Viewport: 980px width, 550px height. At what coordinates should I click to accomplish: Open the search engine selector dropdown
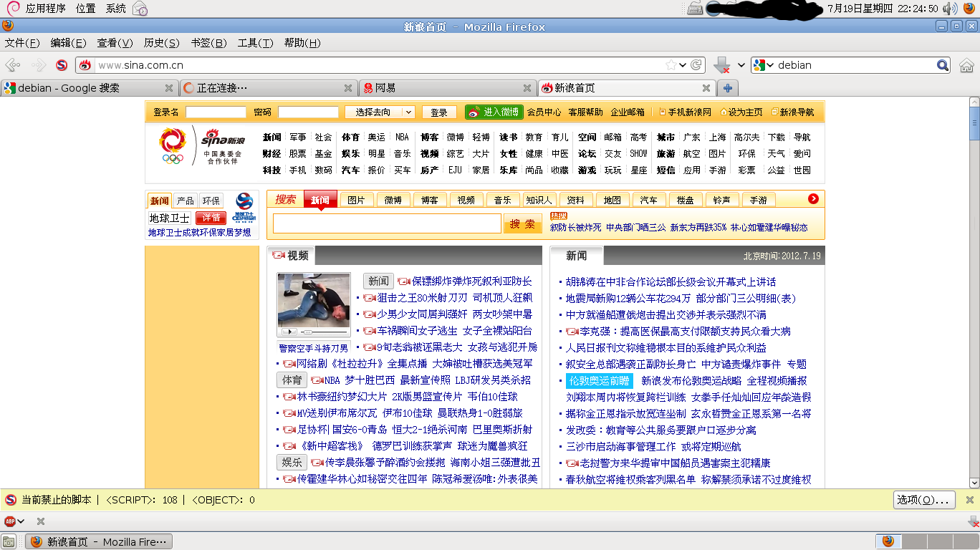(x=764, y=65)
